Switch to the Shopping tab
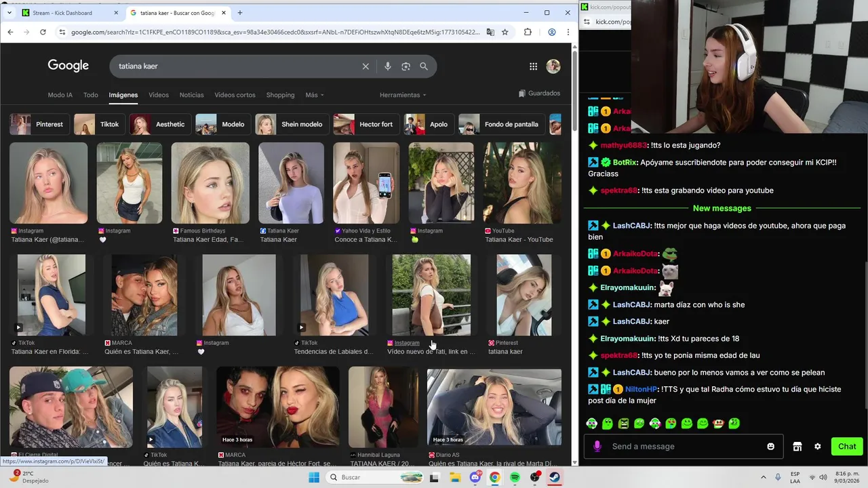868x488 pixels. 280,95
